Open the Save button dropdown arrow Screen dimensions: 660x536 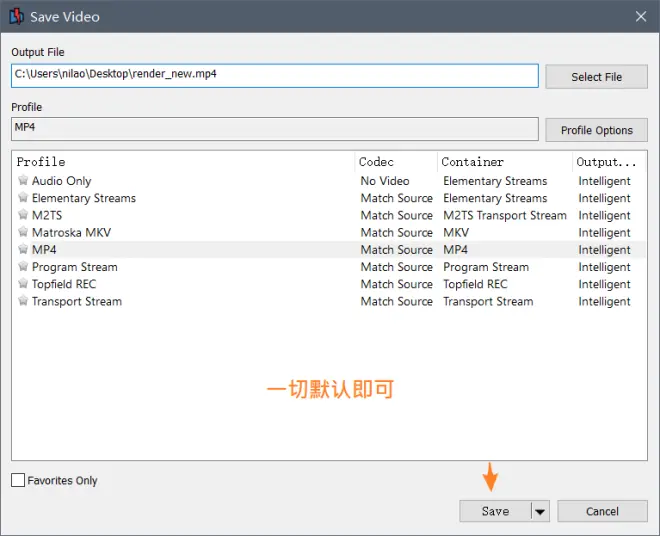[540, 512]
